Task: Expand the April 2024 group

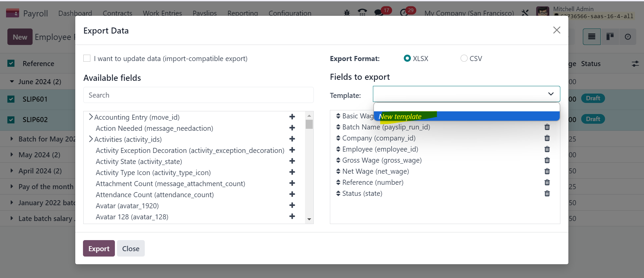Action: click(x=12, y=171)
